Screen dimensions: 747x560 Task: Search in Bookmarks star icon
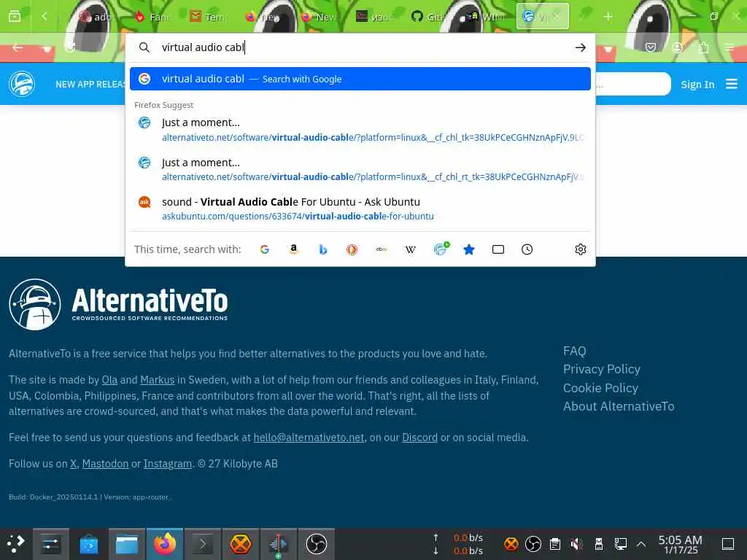tap(469, 249)
